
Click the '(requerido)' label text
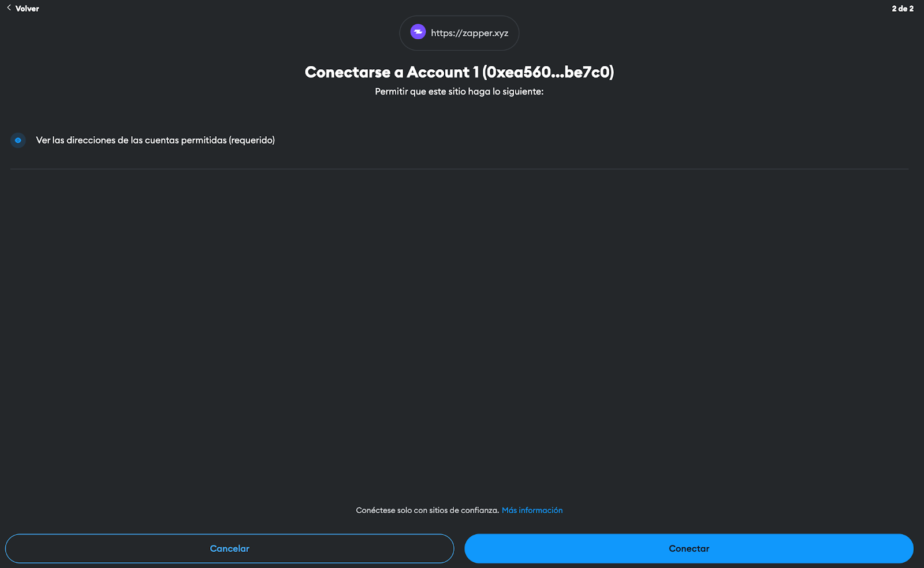[x=252, y=140]
